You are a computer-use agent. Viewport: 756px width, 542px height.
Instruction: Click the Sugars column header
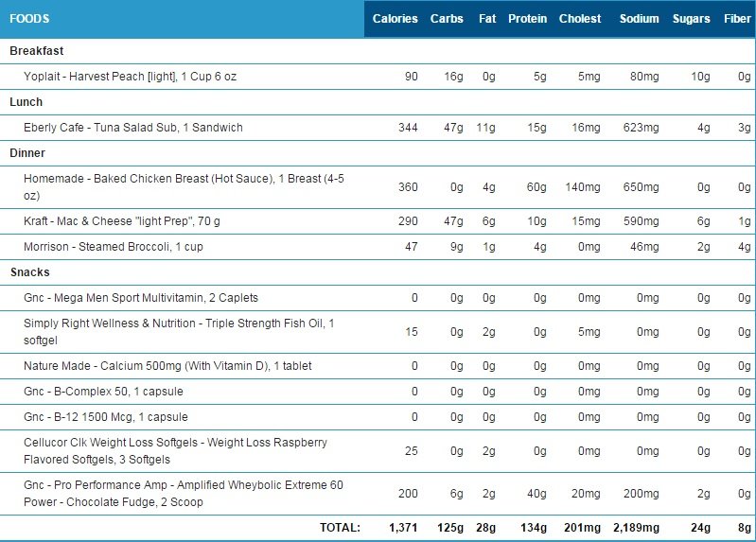[x=692, y=19]
